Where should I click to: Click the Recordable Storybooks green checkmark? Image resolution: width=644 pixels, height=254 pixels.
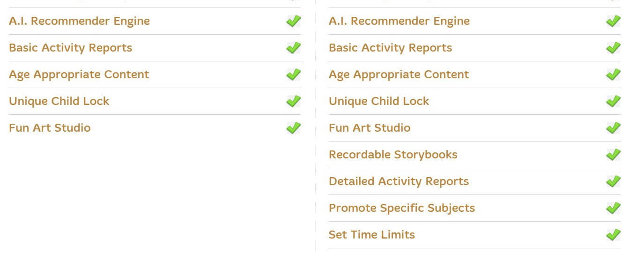click(614, 155)
